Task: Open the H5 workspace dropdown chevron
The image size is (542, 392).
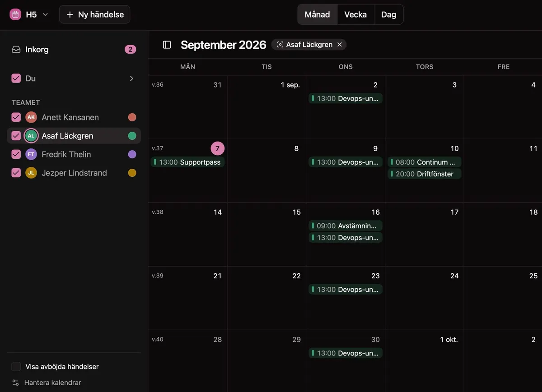Action: tap(45, 14)
